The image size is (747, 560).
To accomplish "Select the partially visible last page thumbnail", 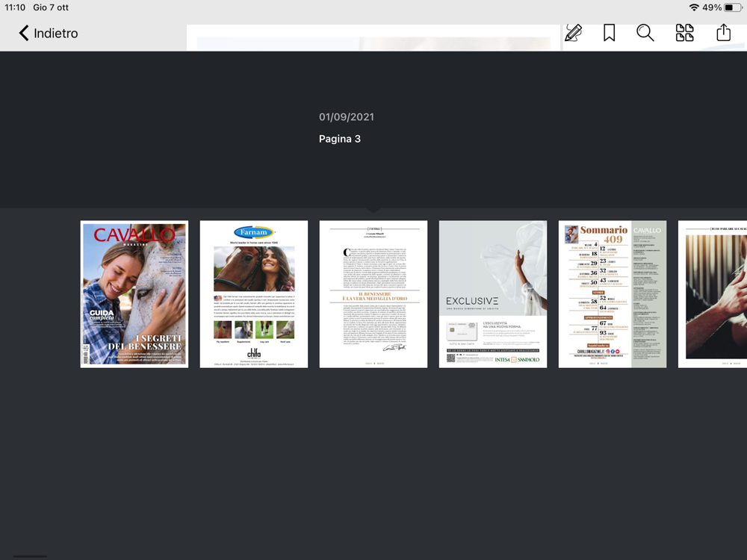I will 713,293.
